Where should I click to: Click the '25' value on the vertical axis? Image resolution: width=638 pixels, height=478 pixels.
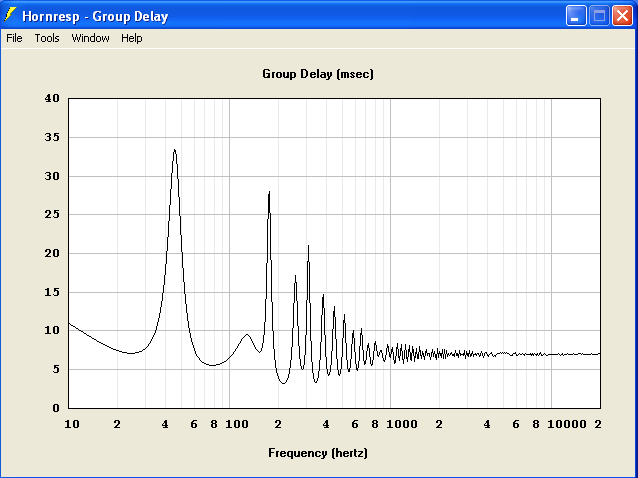[x=52, y=214]
